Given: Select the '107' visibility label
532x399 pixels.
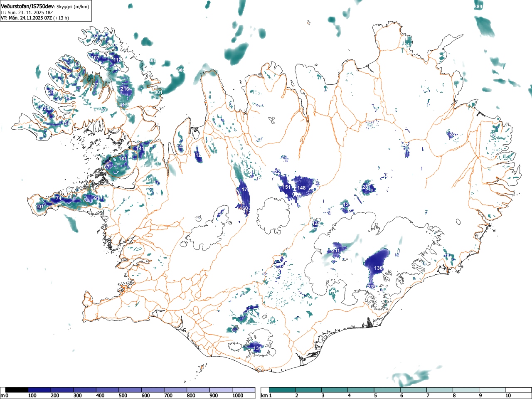Looking at the screenshot, I should (x=96, y=58).
